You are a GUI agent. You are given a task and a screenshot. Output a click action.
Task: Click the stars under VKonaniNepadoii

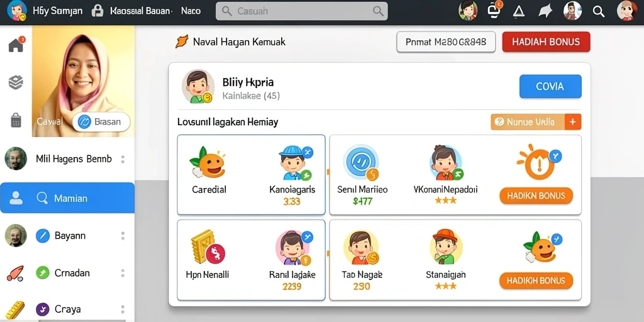tap(446, 201)
